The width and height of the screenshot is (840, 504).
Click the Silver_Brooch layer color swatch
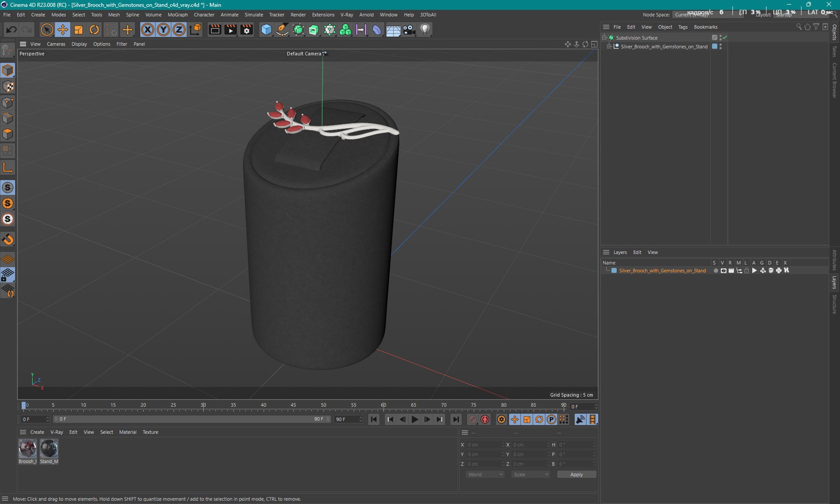[614, 271]
